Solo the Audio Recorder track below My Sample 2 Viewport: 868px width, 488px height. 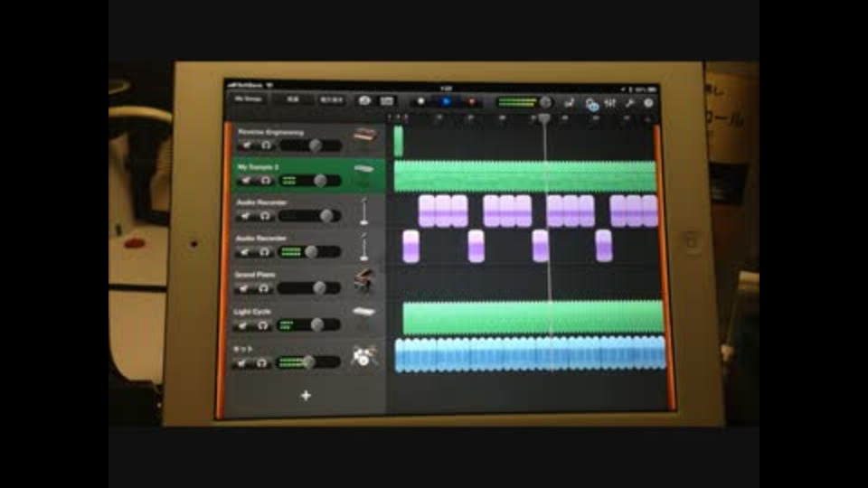pos(265,216)
